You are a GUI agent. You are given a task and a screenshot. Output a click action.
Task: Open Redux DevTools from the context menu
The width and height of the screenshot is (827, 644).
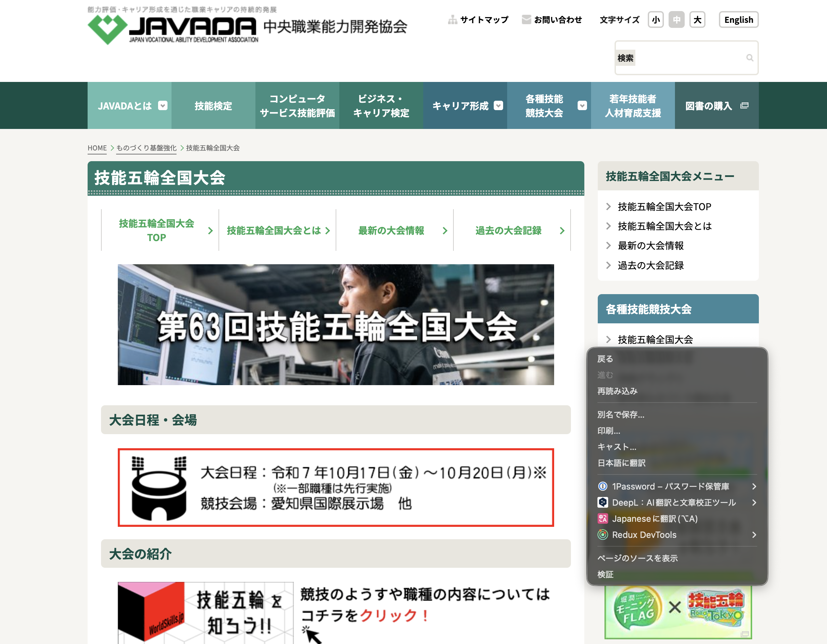[x=644, y=535]
